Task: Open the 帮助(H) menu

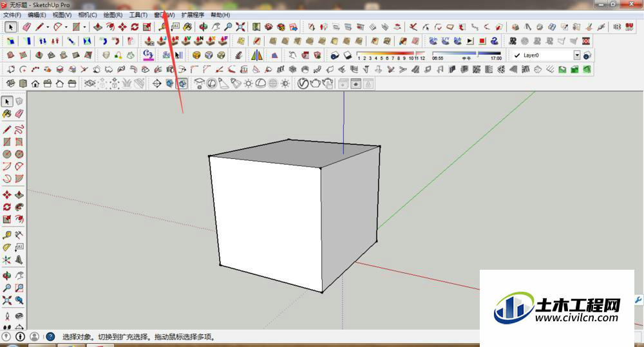Action: (220, 15)
